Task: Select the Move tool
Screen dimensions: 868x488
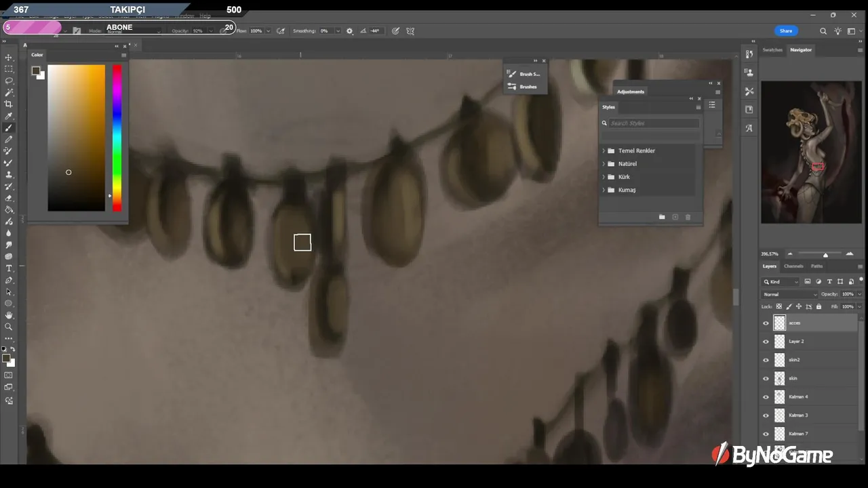Action: pyautogui.click(x=9, y=58)
